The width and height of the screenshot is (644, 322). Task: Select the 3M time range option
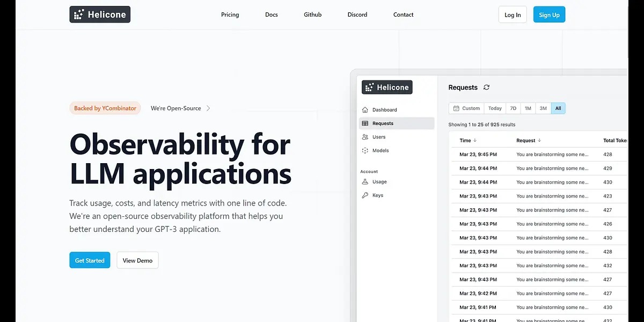[x=543, y=108]
